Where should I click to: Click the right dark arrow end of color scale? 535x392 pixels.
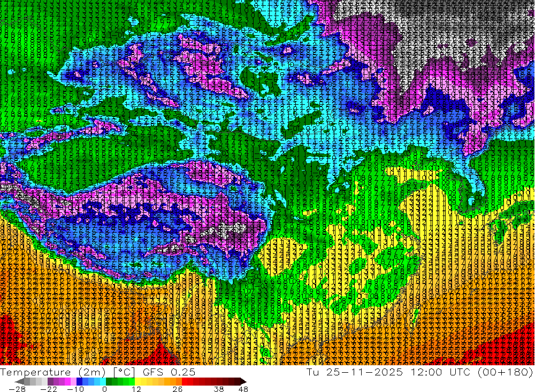243,381
